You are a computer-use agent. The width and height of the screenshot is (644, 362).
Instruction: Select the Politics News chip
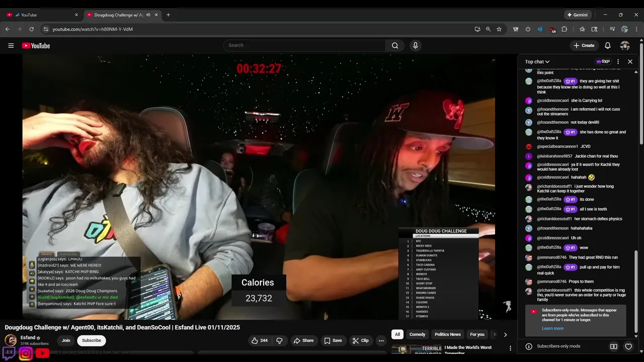[x=448, y=334]
